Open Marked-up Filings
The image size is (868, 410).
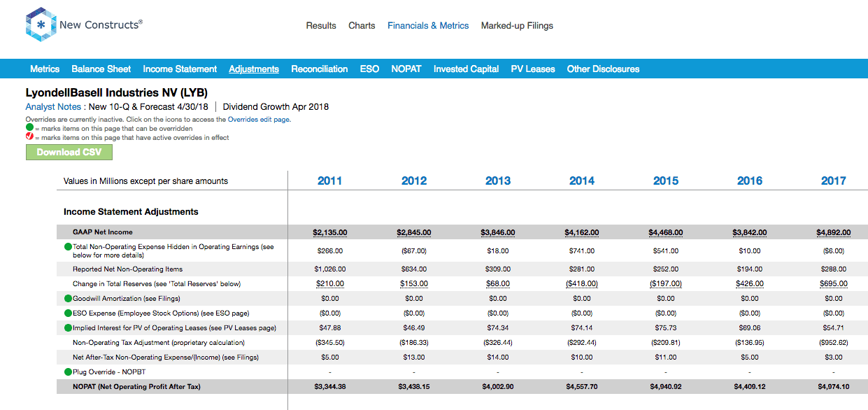[517, 26]
